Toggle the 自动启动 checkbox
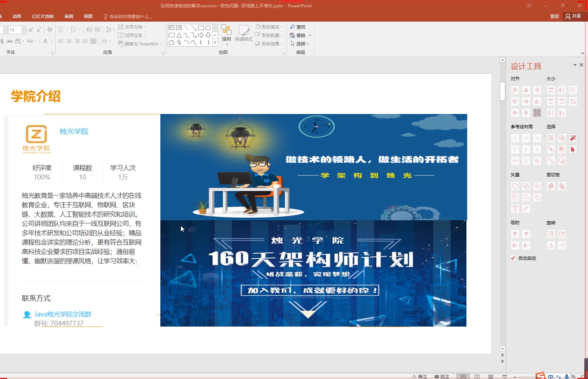 tap(513, 258)
